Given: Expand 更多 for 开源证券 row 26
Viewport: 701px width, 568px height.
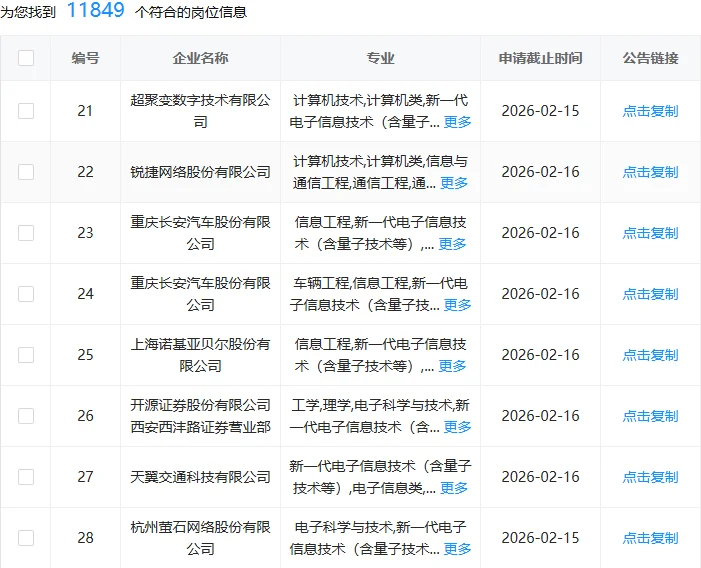Looking at the screenshot, I should coord(457,427).
